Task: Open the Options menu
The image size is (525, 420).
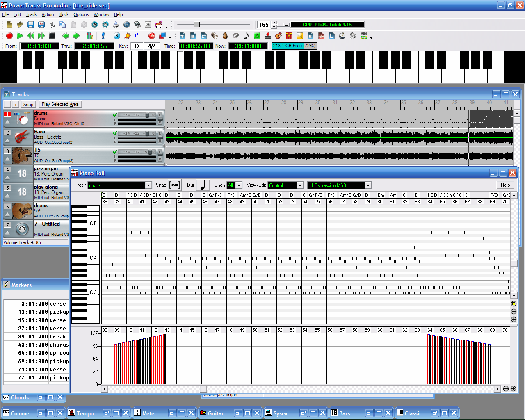Action: pos(81,14)
